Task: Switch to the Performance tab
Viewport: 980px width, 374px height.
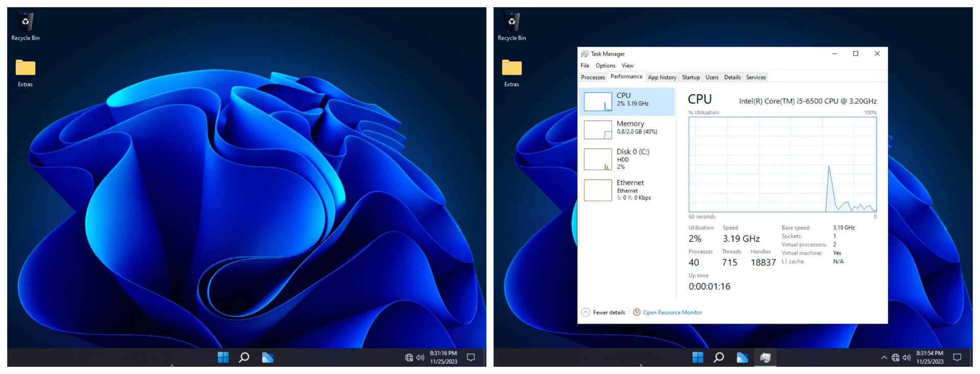Action: click(626, 77)
